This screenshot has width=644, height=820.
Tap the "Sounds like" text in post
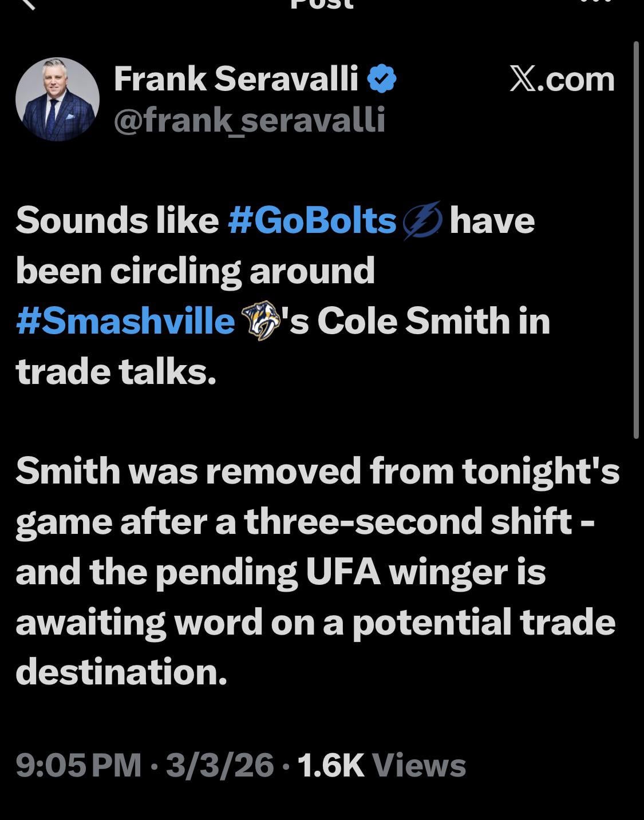point(117,220)
